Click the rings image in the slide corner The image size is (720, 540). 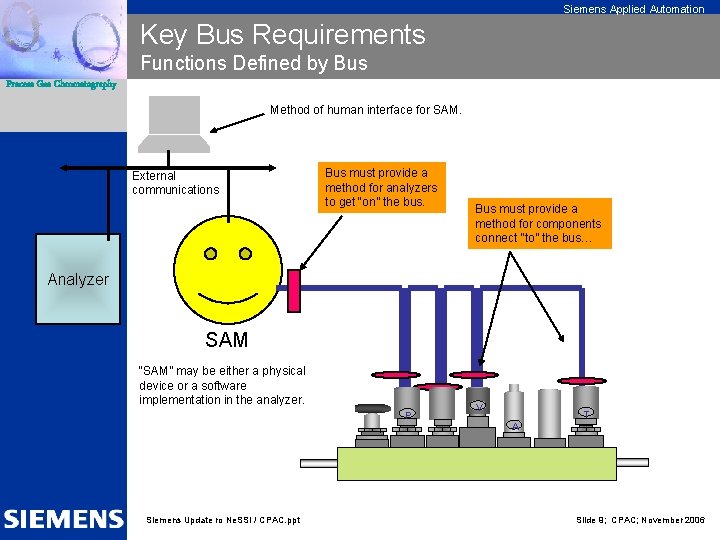click(x=63, y=39)
